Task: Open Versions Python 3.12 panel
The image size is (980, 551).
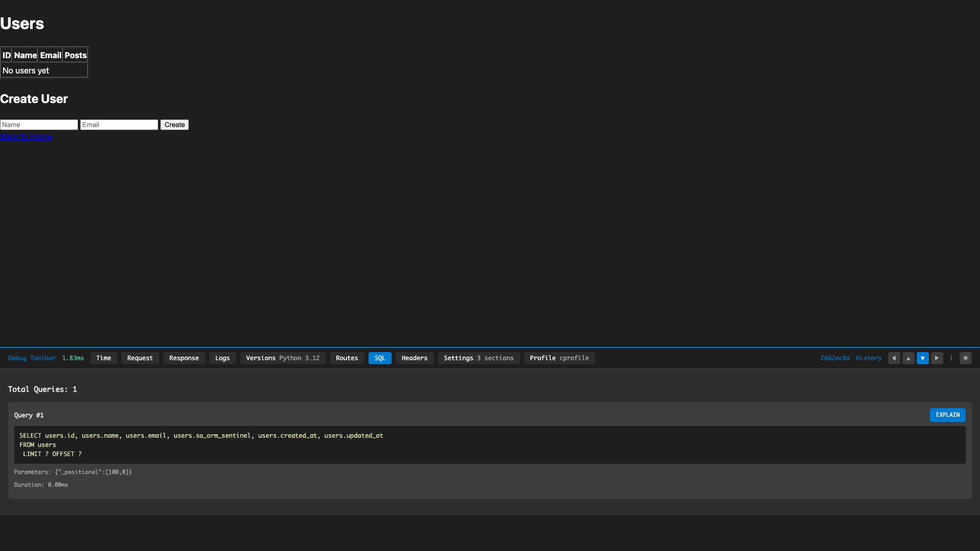Action: pos(283,358)
